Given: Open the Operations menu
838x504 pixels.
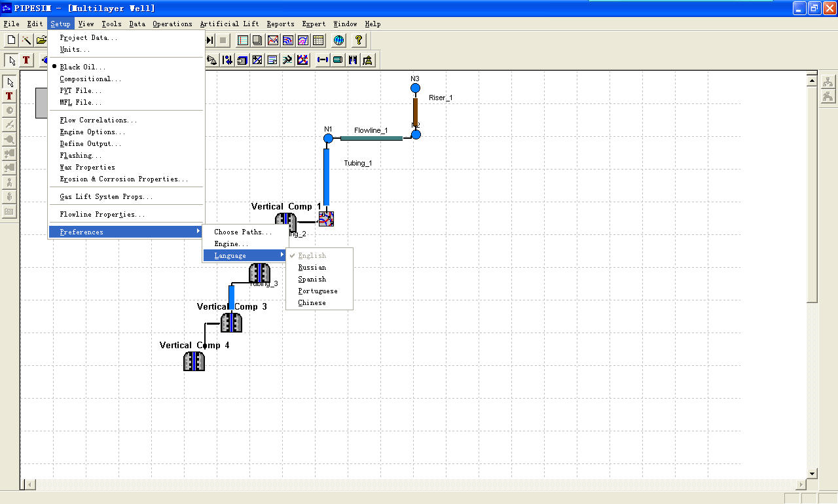Looking at the screenshot, I should 172,24.
